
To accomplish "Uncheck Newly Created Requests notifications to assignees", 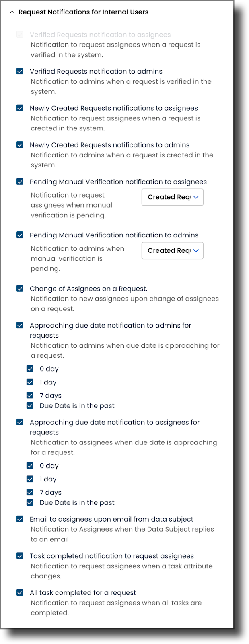I will [20, 108].
